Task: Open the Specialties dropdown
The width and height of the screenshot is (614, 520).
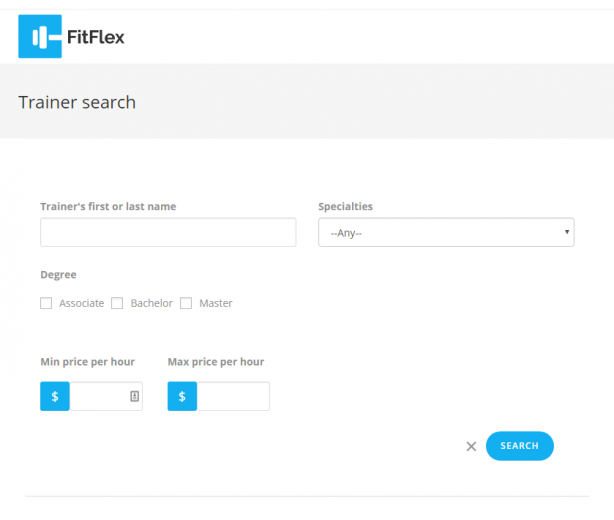Action: pos(446,232)
